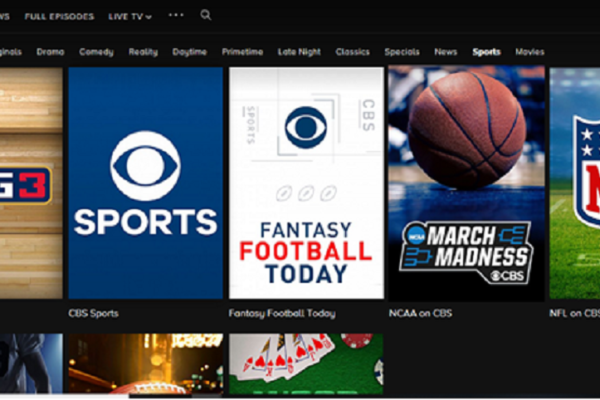Open the CBS Sports show poster
The image size is (600, 400).
point(145,183)
